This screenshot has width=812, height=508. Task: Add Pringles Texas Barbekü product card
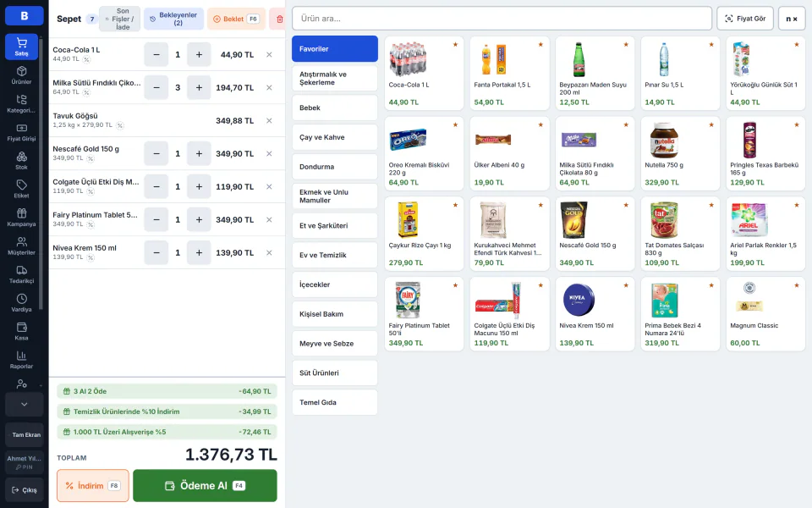tap(765, 153)
